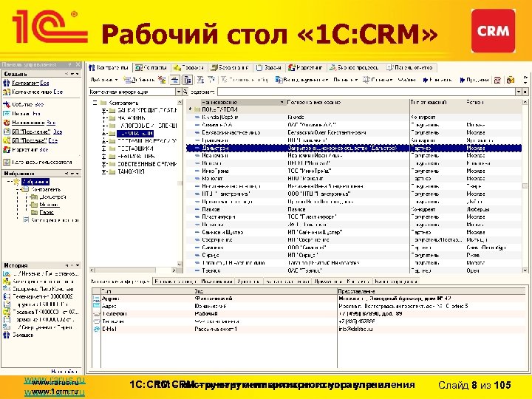This screenshot has height=399, width=532.
Task: Open the Контакты tab
Action: coord(151,67)
